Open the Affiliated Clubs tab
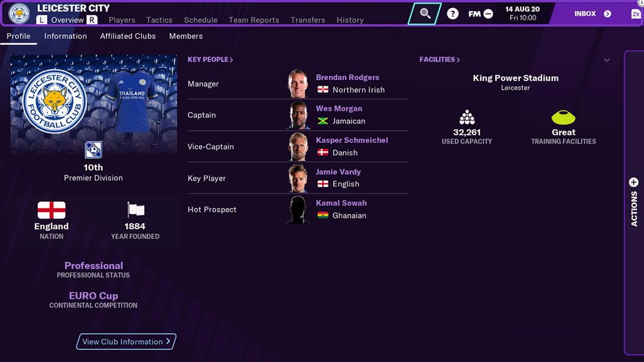The width and height of the screenshot is (644, 362). (128, 36)
